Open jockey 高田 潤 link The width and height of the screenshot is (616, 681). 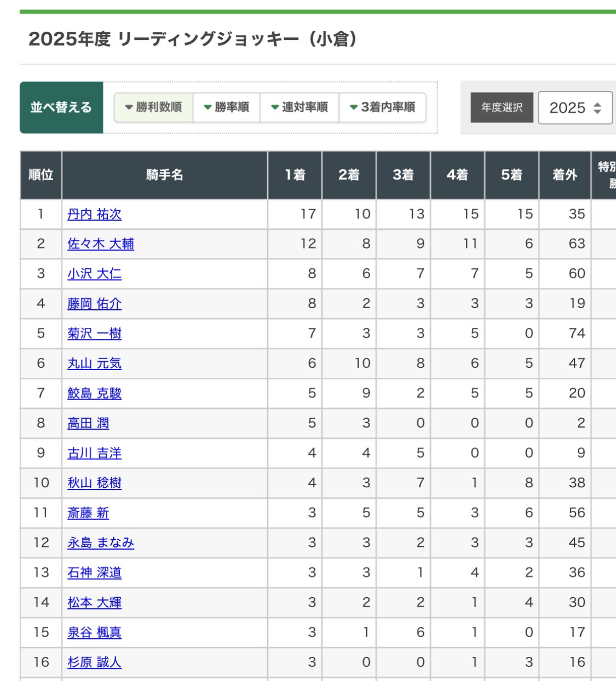(x=88, y=423)
